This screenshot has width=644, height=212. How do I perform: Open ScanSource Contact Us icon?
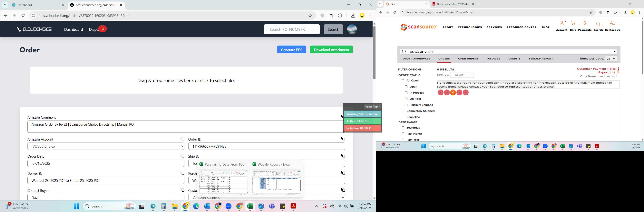point(612,23)
